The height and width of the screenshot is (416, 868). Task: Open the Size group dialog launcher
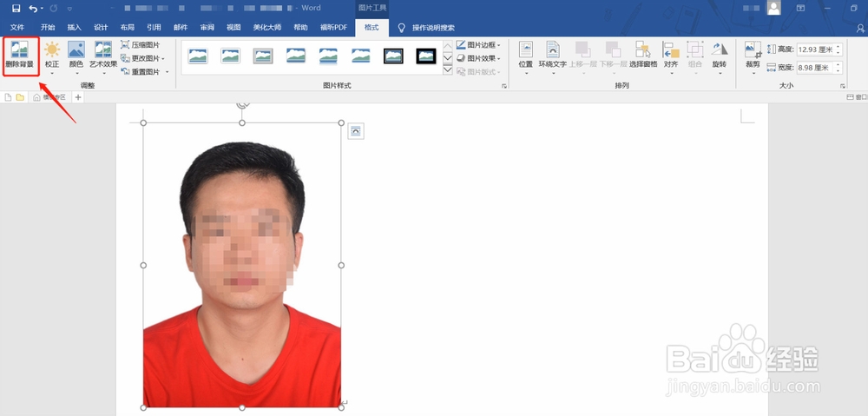coord(843,86)
